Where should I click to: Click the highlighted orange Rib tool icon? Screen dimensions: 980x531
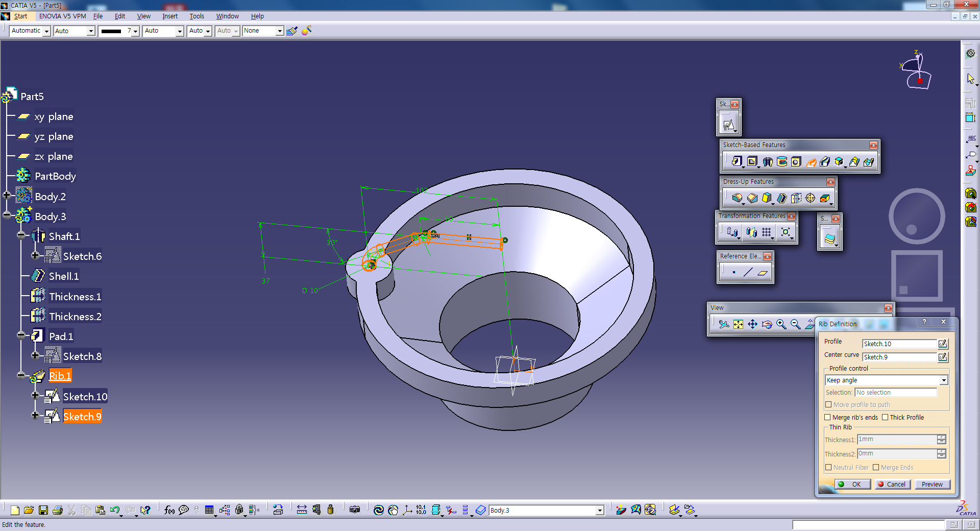coord(811,162)
